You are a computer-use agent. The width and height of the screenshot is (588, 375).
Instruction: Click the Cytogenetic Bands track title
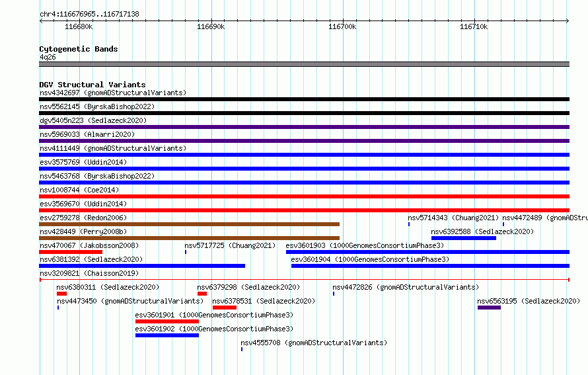79,49
